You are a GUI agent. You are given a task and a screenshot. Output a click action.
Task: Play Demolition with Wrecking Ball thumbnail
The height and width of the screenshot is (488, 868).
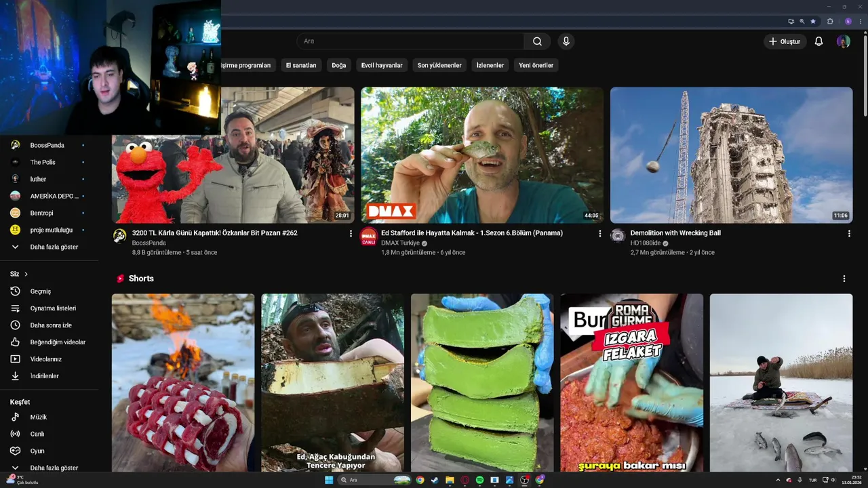[731, 155]
